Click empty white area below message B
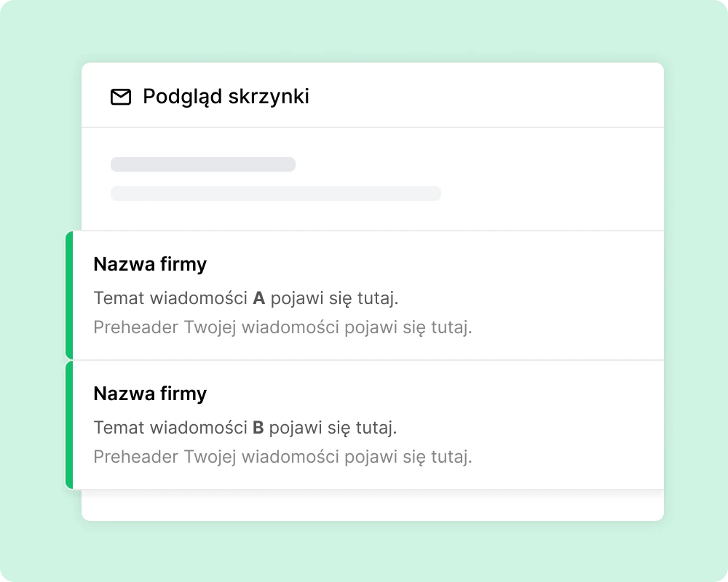This screenshot has width=728, height=582. 373,506
